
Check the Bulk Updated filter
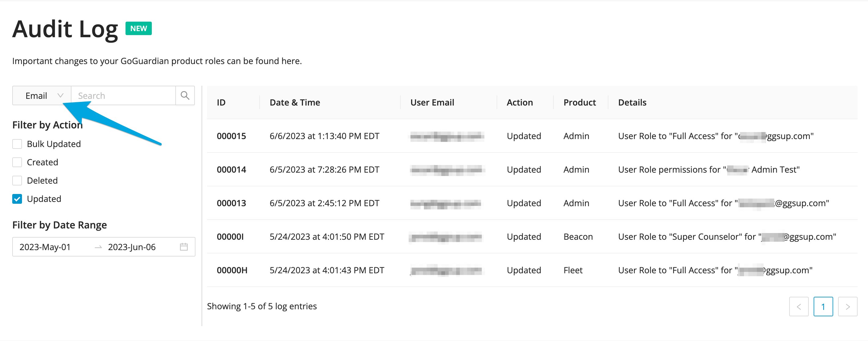click(17, 144)
